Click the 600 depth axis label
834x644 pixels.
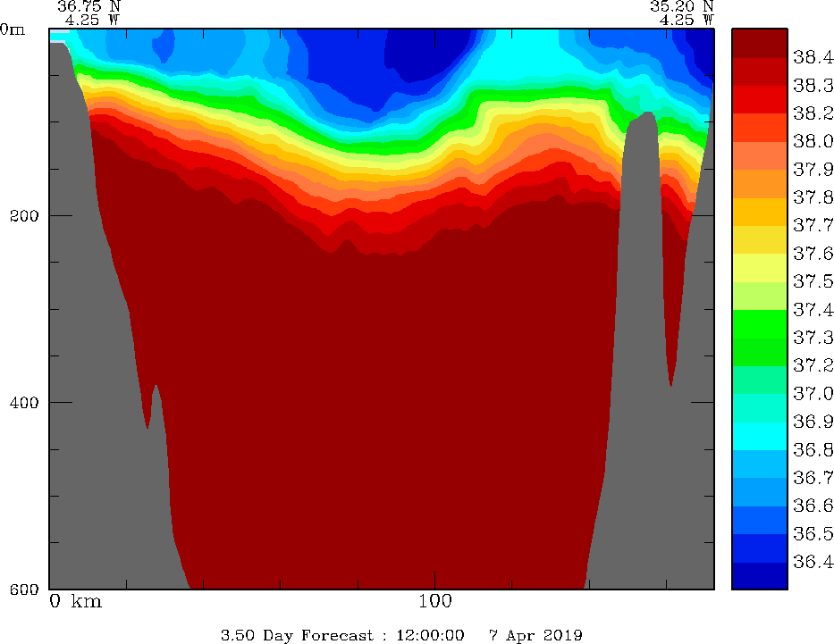[x=24, y=589]
